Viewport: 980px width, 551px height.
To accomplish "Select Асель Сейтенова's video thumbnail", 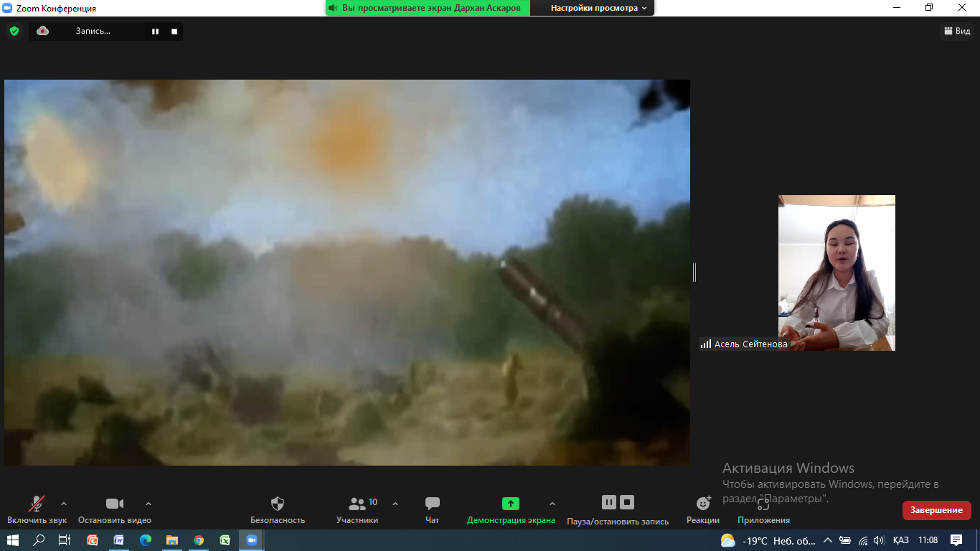I will (x=837, y=273).
